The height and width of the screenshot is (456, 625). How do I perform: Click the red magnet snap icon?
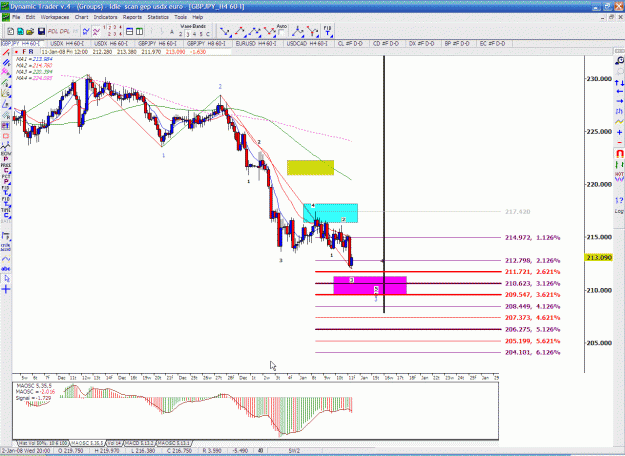619,153
